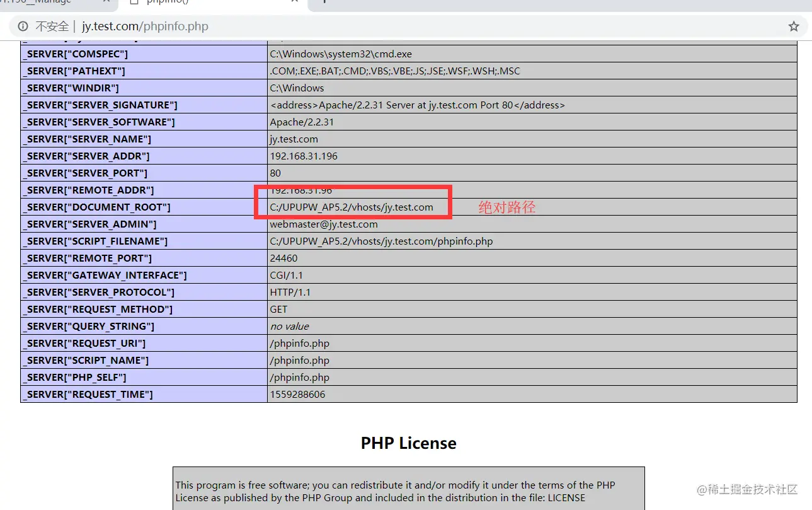The width and height of the screenshot is (812, 510).
Task: Open a new browser tab
Action: 324,2
